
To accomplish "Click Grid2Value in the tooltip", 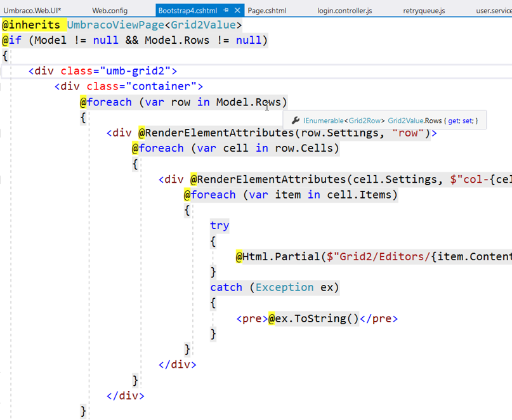I will point(405,121).
